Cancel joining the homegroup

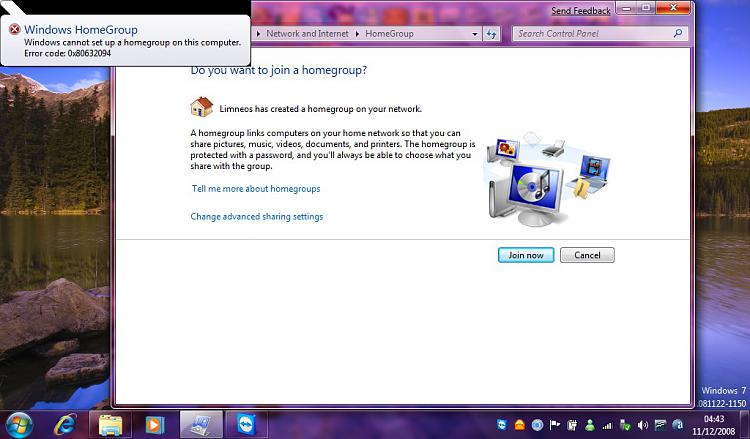[x=587, y=255]
